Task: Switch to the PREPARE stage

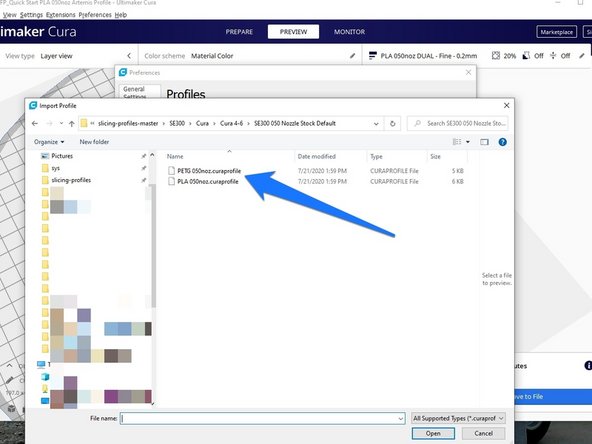Action: tap(239, 32)
